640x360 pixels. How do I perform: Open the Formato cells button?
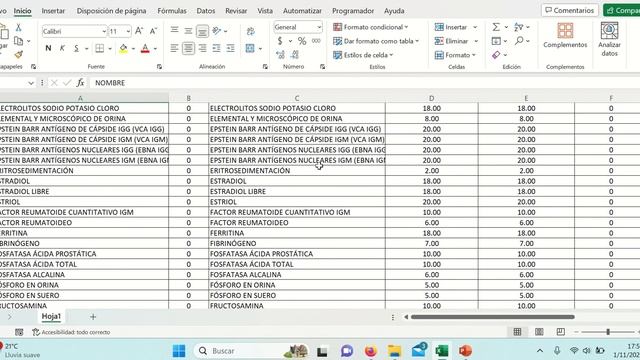(x=455, y=55)
